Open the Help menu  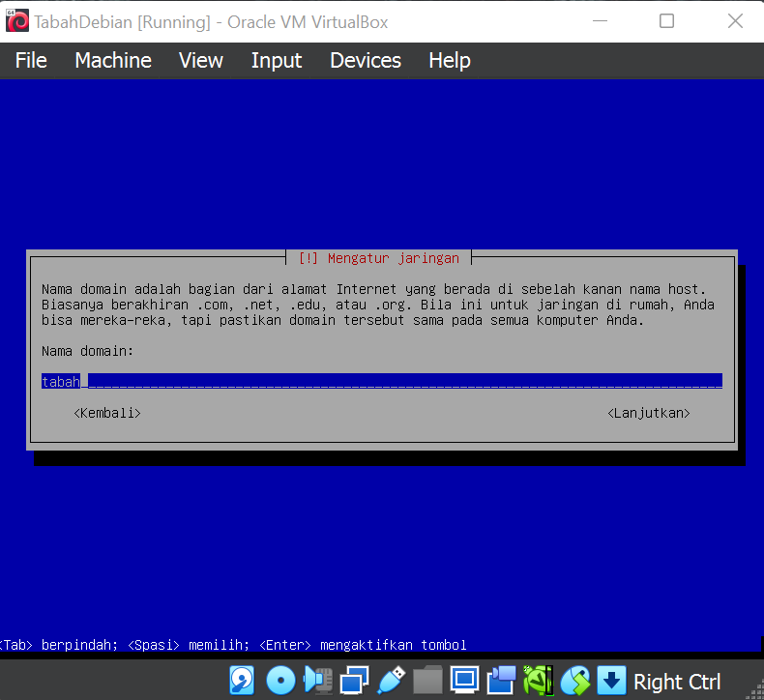click(x=450, y=61)
